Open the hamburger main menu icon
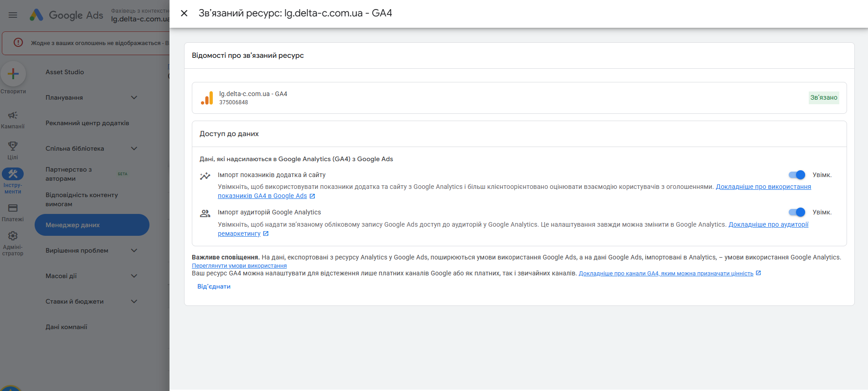The image size is (868, 391). 13,15
